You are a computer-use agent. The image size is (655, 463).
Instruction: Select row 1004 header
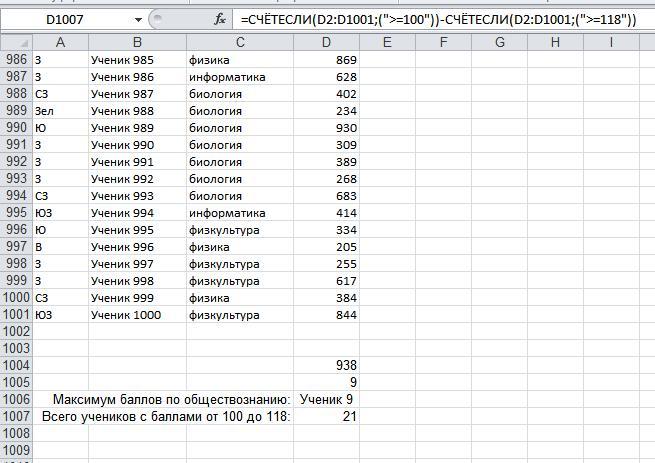click(17, 366)
